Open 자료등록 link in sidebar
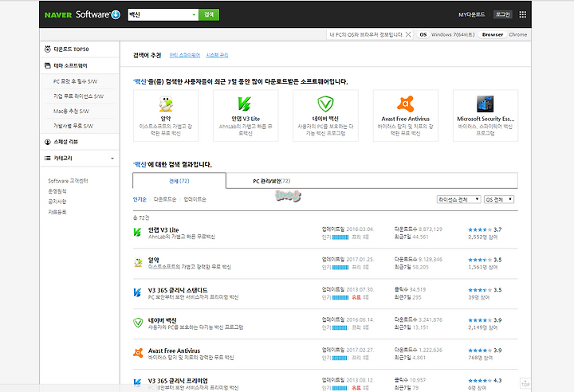 pyautogui.click(x=57, y=212)
